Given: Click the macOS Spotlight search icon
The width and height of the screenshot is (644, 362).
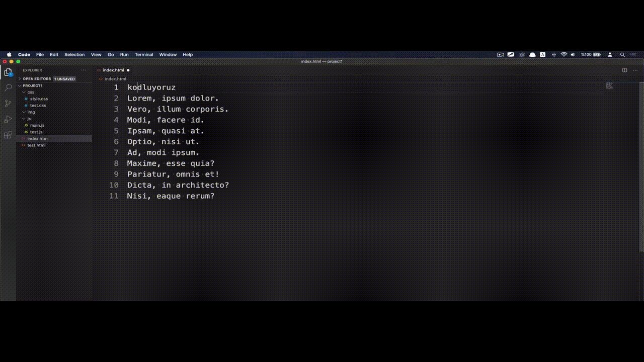Looking at the screenshot, I should click(622, 55).
